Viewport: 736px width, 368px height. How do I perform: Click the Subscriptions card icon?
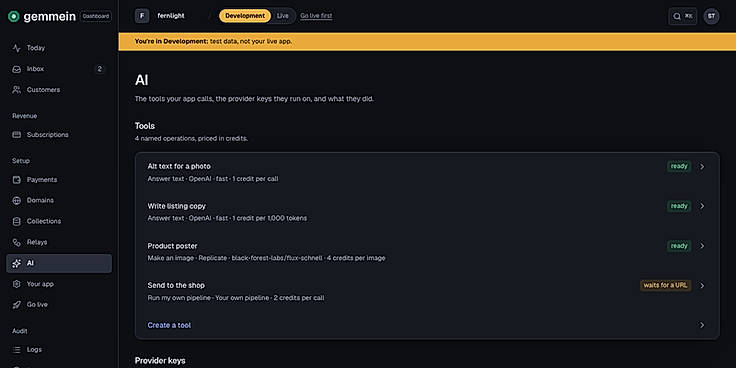(16, 135)
